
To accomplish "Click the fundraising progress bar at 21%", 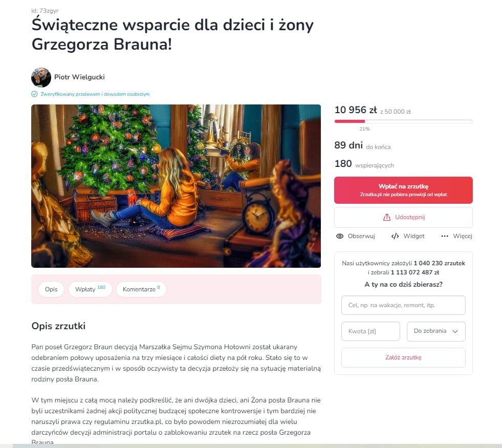I will tap(403, 121).
